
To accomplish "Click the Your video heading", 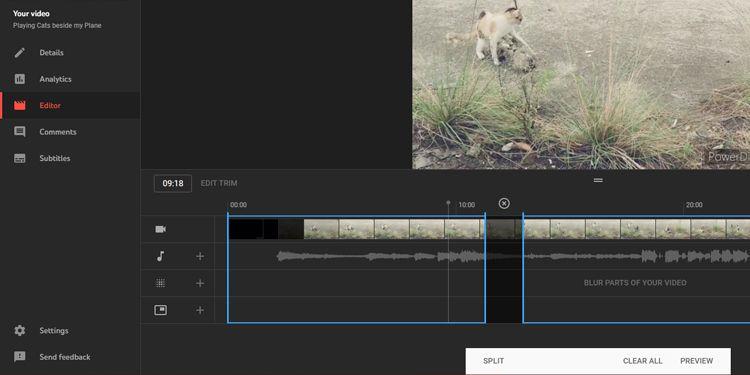I will [31, 14].
